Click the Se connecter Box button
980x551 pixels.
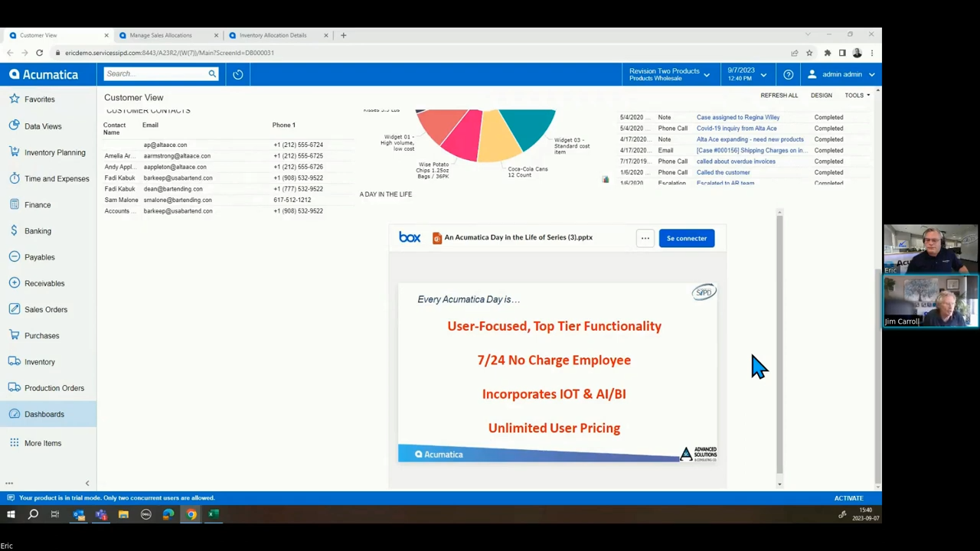click(x=686, y=238)
